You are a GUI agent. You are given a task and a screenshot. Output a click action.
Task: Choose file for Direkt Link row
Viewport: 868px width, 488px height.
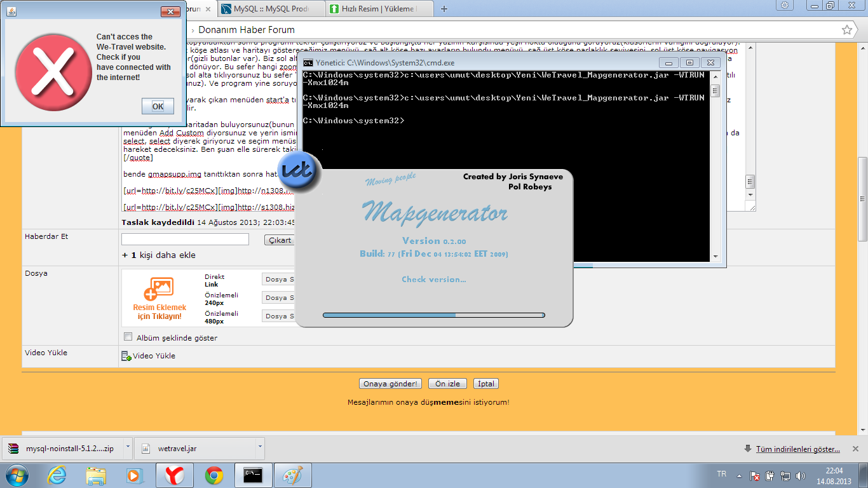(x=278, y=279)
